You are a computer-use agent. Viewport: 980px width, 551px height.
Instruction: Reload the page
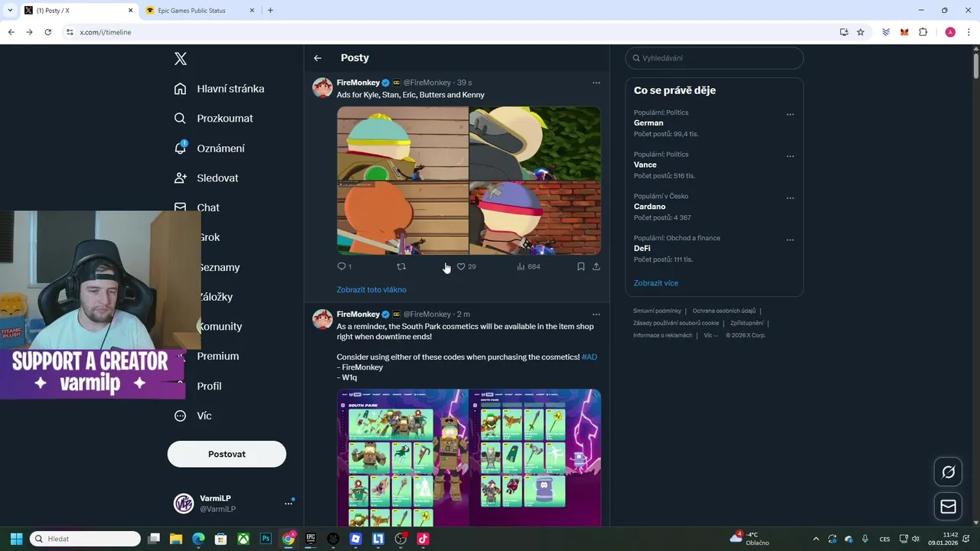tap(47, 32)
